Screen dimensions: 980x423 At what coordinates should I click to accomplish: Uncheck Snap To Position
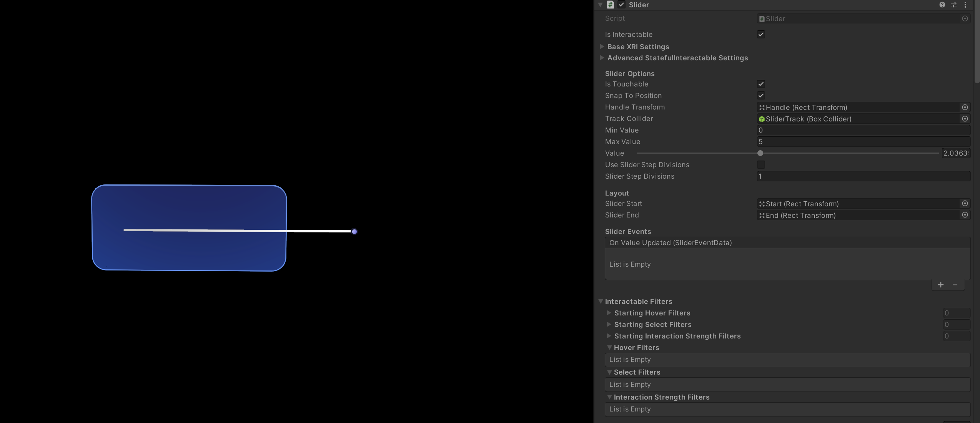(761, 95)
